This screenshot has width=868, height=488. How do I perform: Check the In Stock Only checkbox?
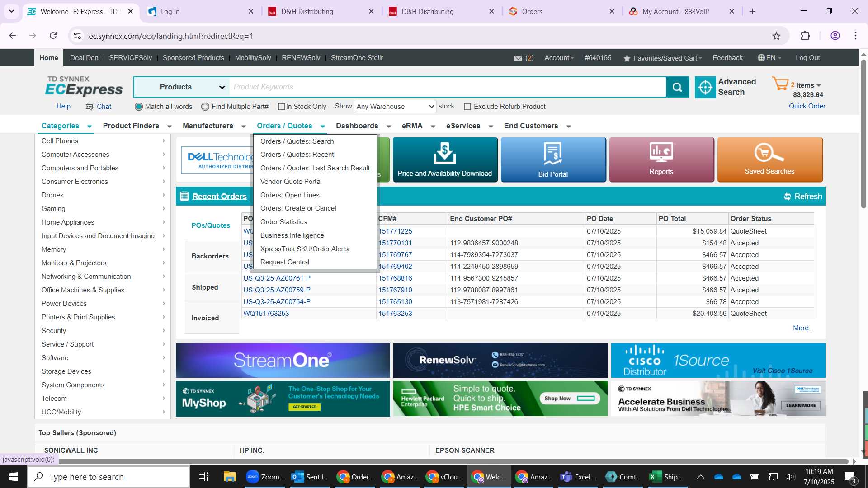[x=282, y=107]
